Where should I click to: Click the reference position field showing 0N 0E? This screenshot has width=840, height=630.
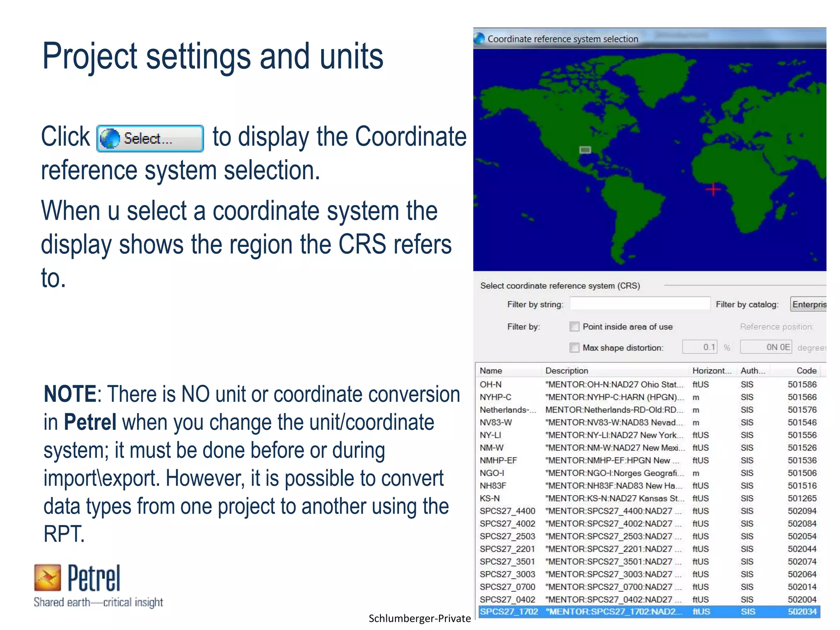pyautogui.click(x=765, y=347)
